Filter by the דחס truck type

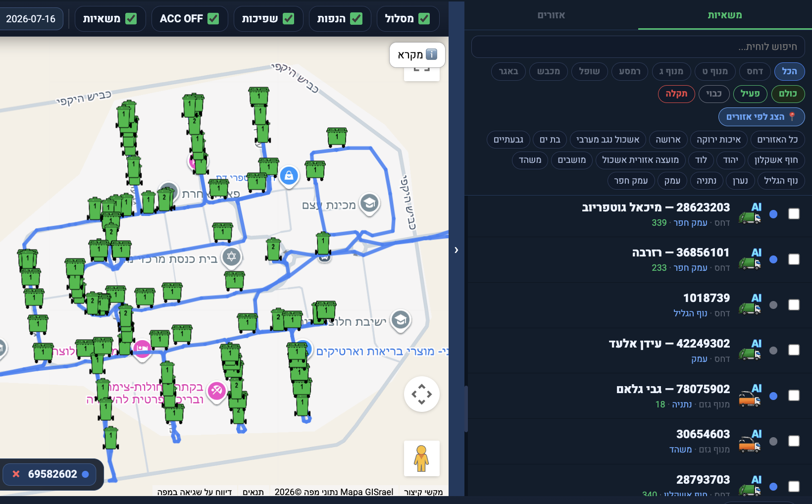click(x=755, y=71)
